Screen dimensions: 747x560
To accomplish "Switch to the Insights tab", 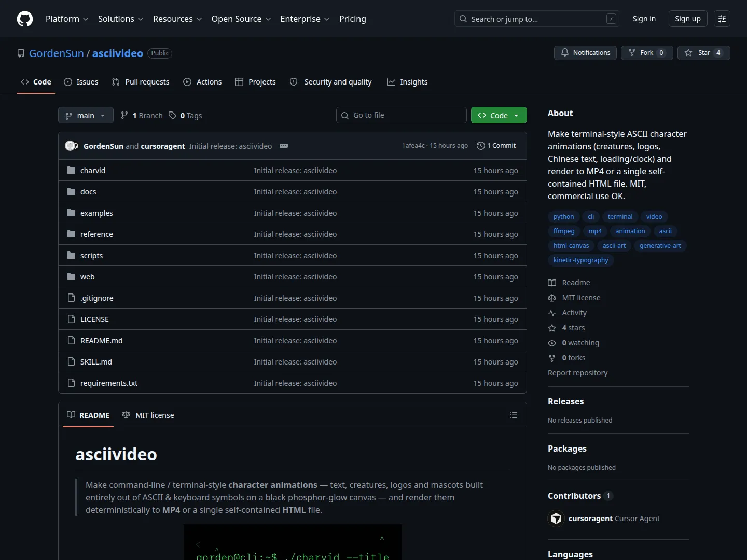I will (407, 82).
